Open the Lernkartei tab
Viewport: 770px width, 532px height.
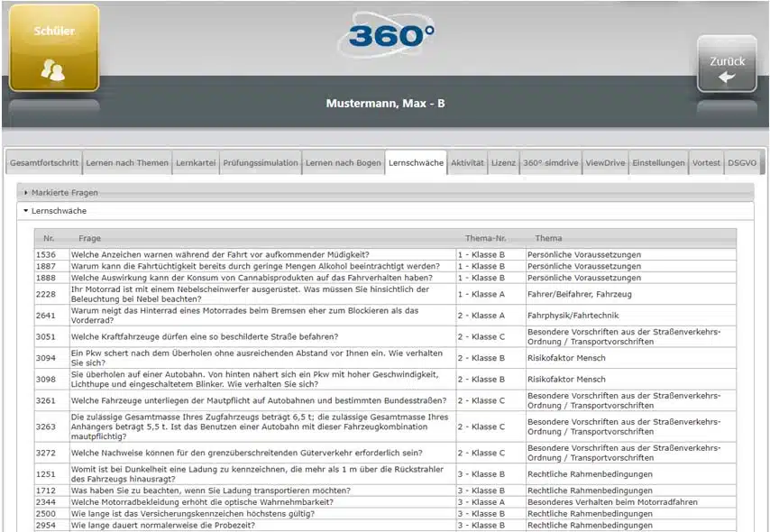pos(196,163)
